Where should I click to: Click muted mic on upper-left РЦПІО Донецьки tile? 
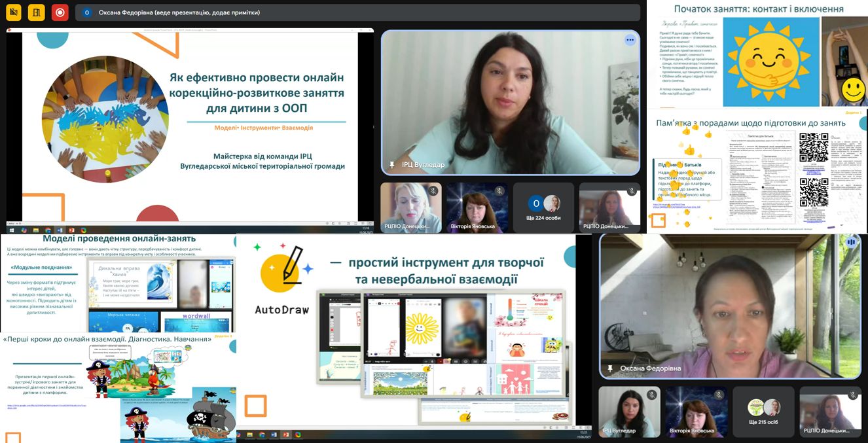pos(433,191)
